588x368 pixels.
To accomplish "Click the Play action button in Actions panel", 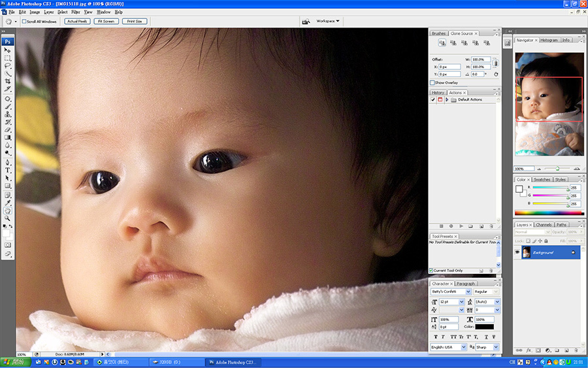I will 461,226.
